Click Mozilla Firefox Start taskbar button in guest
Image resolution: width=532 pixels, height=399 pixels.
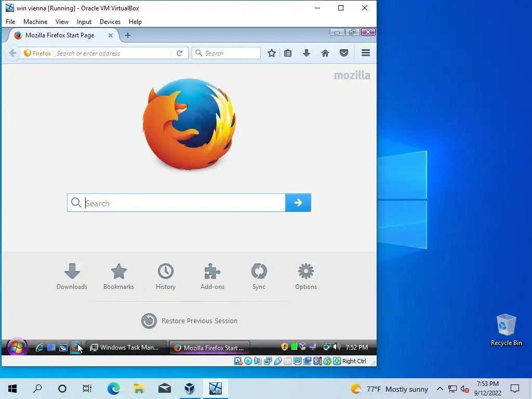point(209,348)
